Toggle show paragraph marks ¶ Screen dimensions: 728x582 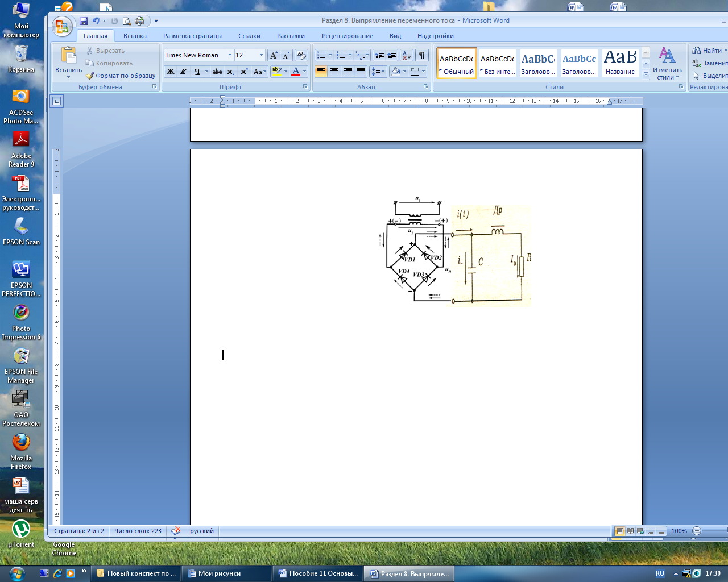coord(422,55)
